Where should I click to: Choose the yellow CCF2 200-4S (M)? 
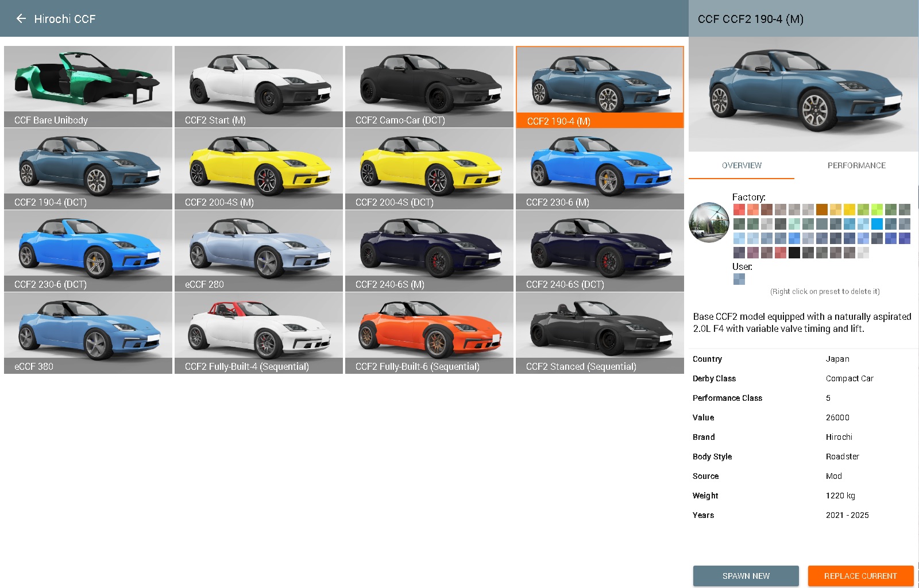click(x=258, y=169)
